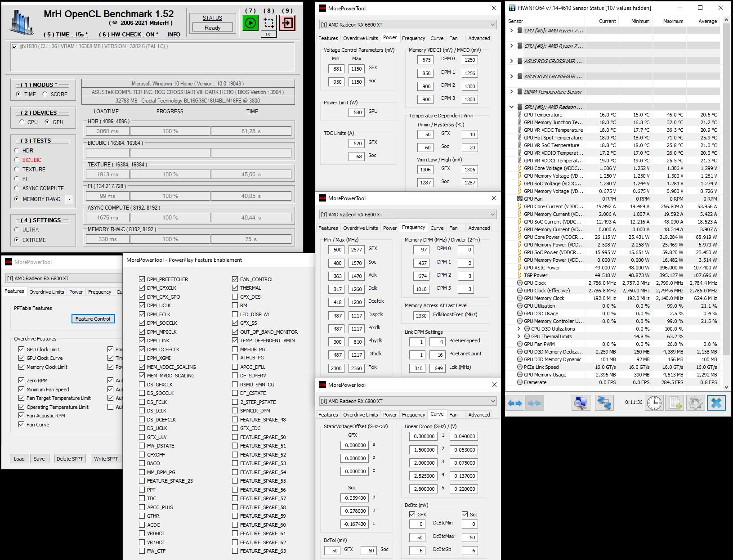Enable the GFX_DCS feature checkbox

tap(235, 297)
